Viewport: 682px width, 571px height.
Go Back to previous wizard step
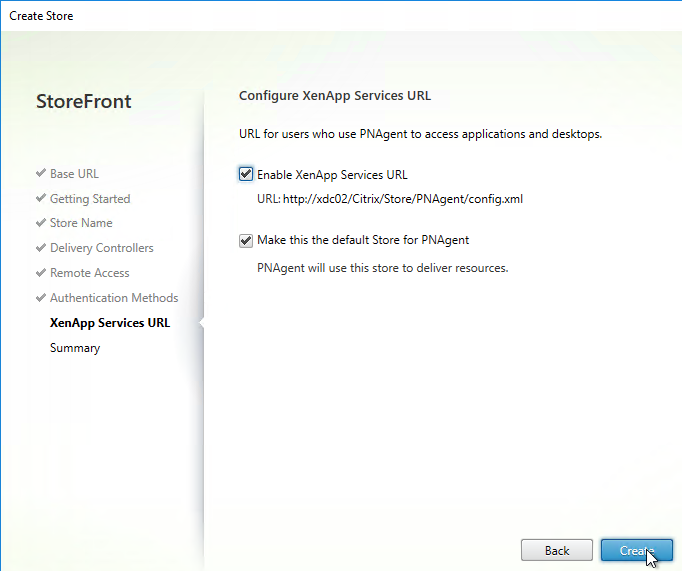557,550
